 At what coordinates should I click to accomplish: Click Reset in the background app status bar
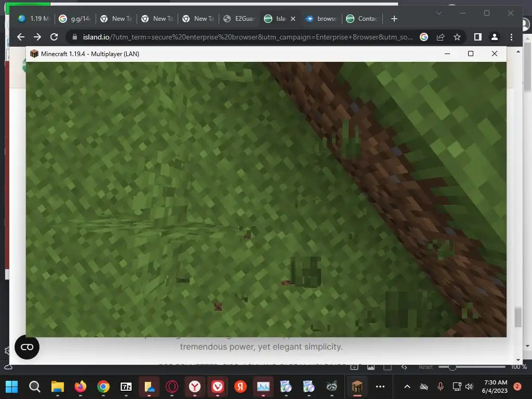(425, 367)
